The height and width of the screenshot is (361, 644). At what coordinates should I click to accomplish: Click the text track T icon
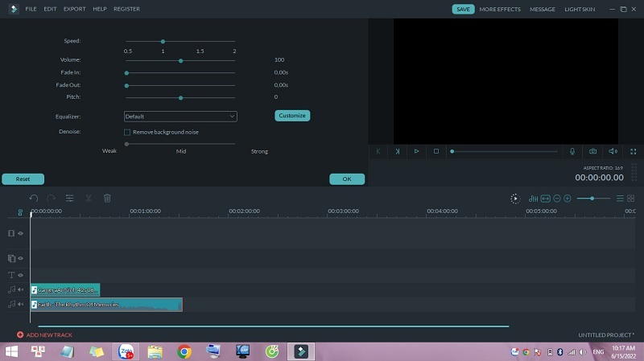tap(11, 275)
